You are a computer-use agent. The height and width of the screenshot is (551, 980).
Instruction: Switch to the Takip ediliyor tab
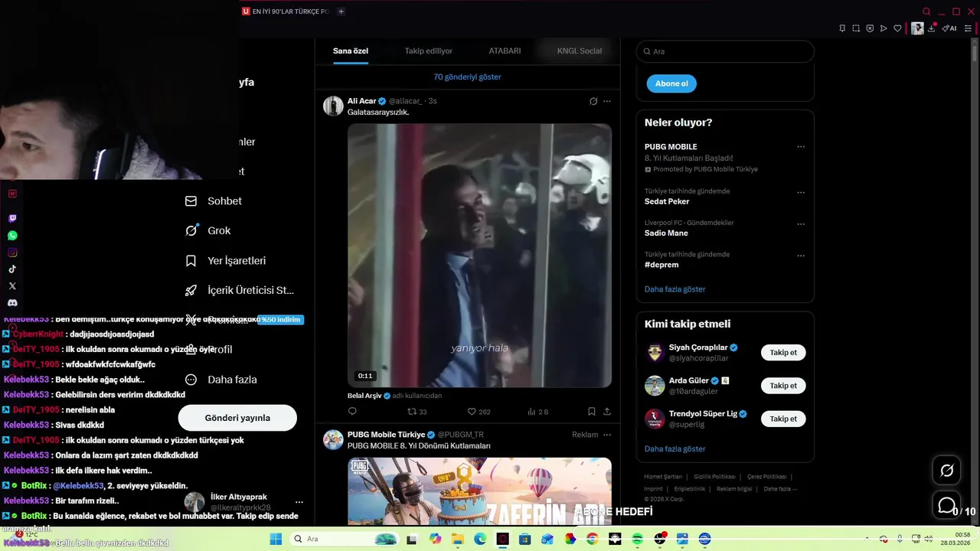[429, 51]
